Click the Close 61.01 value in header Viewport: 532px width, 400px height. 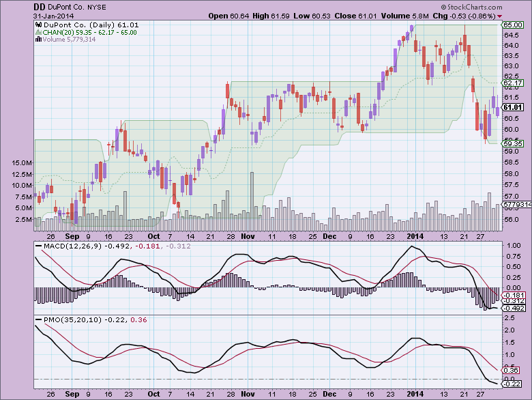click(355, 16)
